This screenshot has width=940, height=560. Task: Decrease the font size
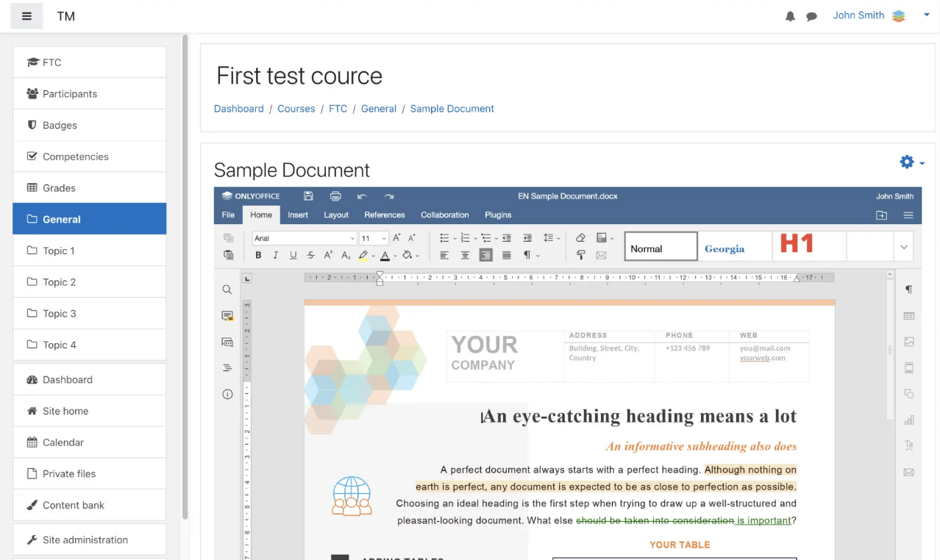click(412, 238)
